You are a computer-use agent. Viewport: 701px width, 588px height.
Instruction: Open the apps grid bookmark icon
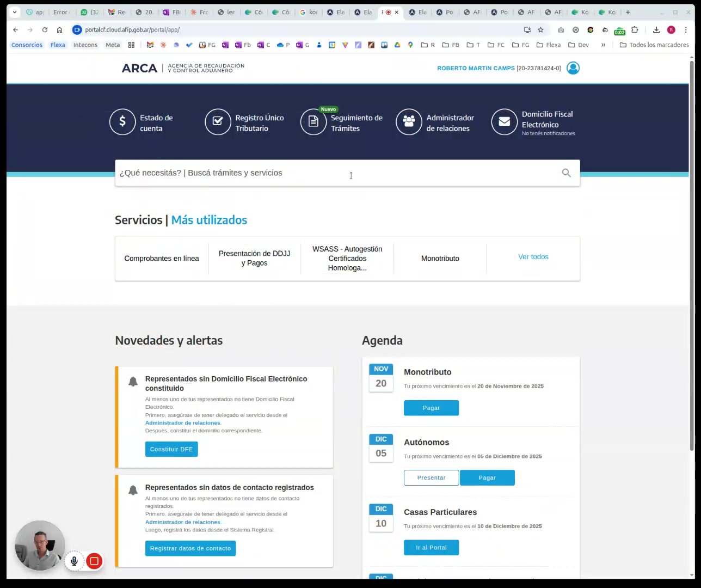click(x=131, y=45)
